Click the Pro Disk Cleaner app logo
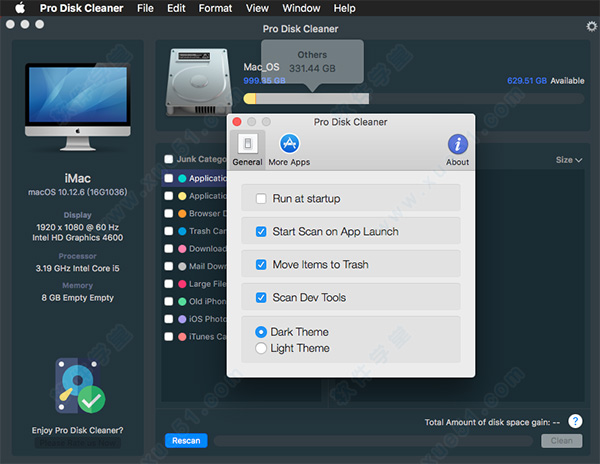Viewport: 600px width, 464px height. click(x=80, y=386)
